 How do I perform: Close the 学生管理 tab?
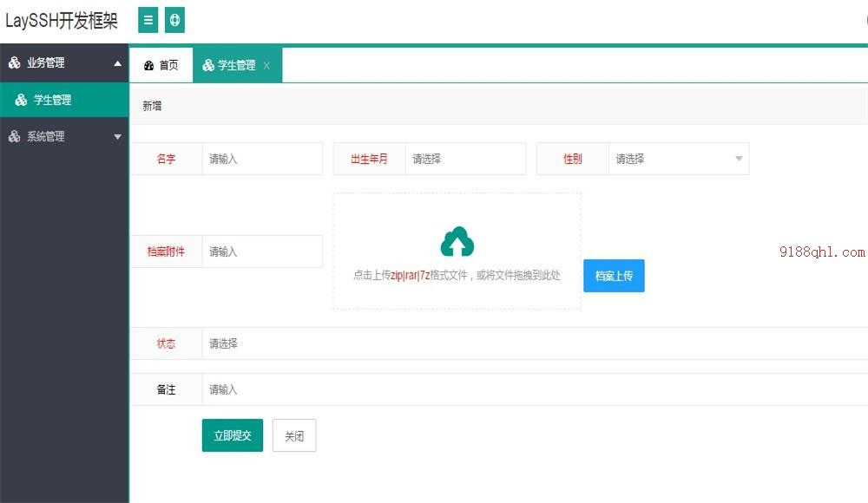268,64
